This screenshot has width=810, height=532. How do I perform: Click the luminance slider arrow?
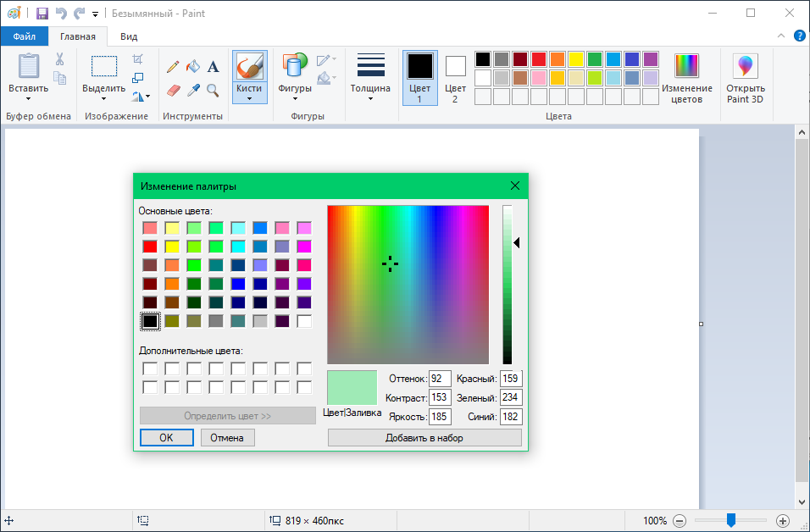point(517,242)
